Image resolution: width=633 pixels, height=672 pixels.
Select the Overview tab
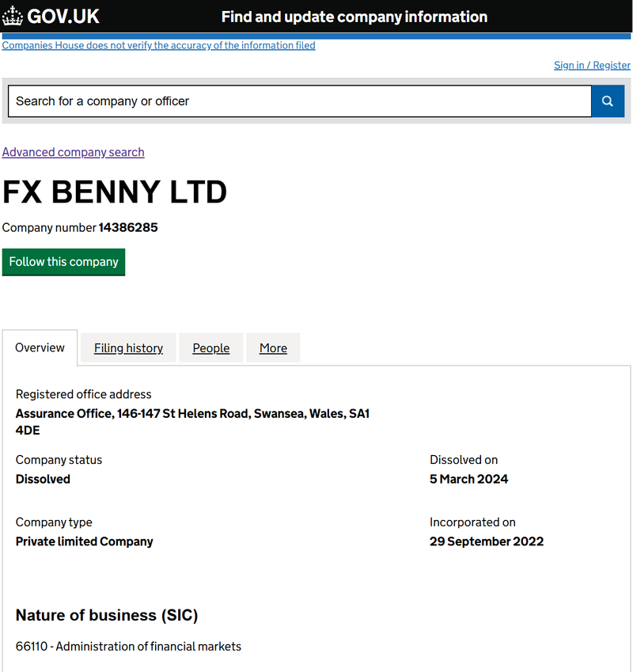click(x=40, y=347)
